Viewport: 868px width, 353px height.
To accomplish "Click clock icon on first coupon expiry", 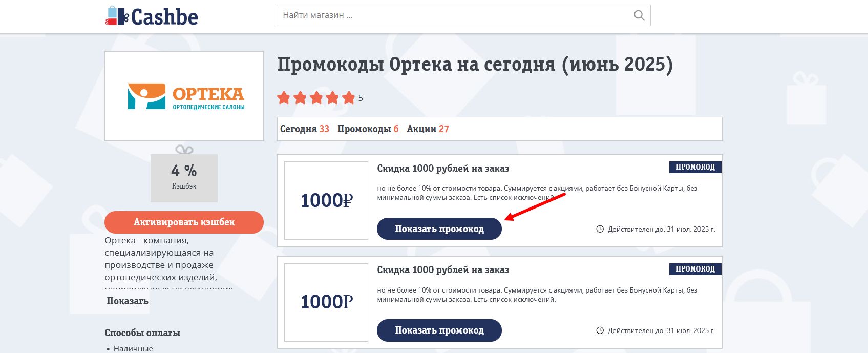I will point(600,229).
